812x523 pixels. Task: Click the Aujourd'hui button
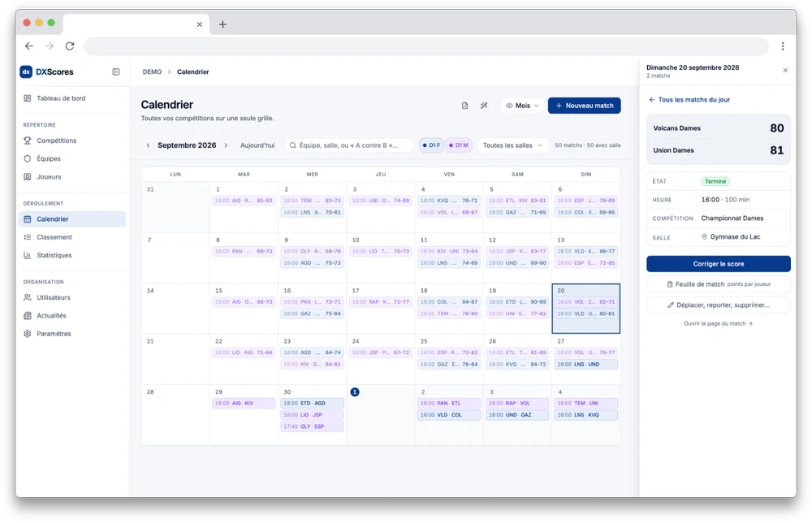(257, 145)
